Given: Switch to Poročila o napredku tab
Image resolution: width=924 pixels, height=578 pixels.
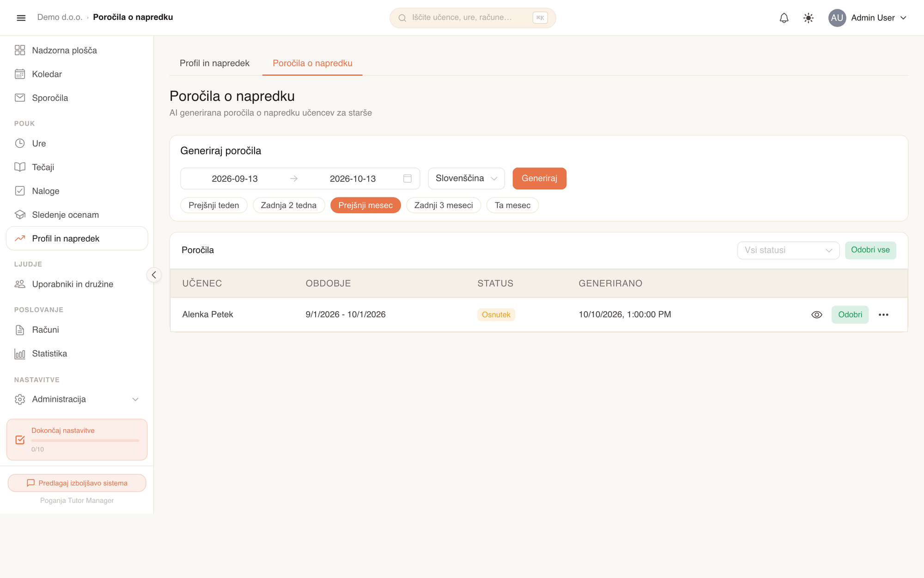Looking at the screenshot, I should click(312, 63).
